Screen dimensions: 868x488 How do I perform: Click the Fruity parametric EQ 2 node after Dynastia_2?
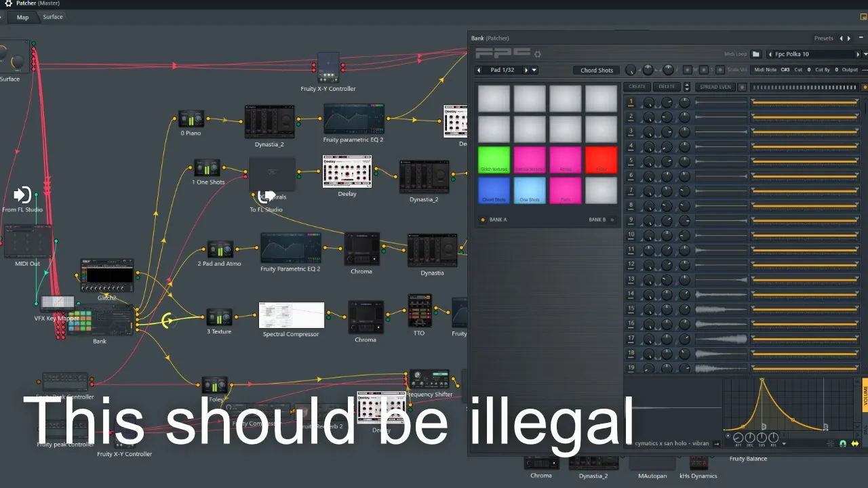point(353,119)
